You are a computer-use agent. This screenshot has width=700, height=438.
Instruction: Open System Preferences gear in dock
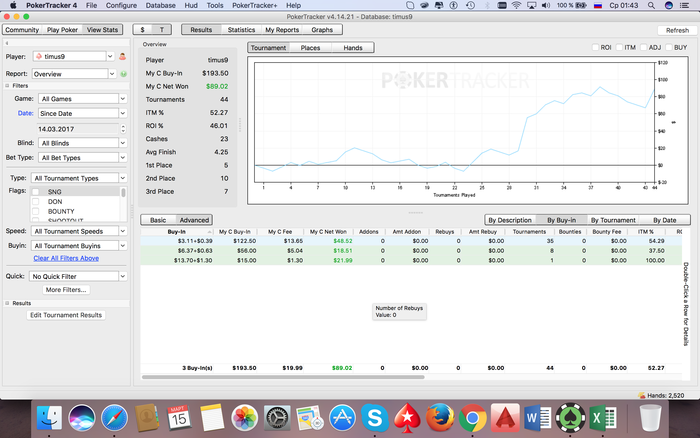tap(277, 418)
